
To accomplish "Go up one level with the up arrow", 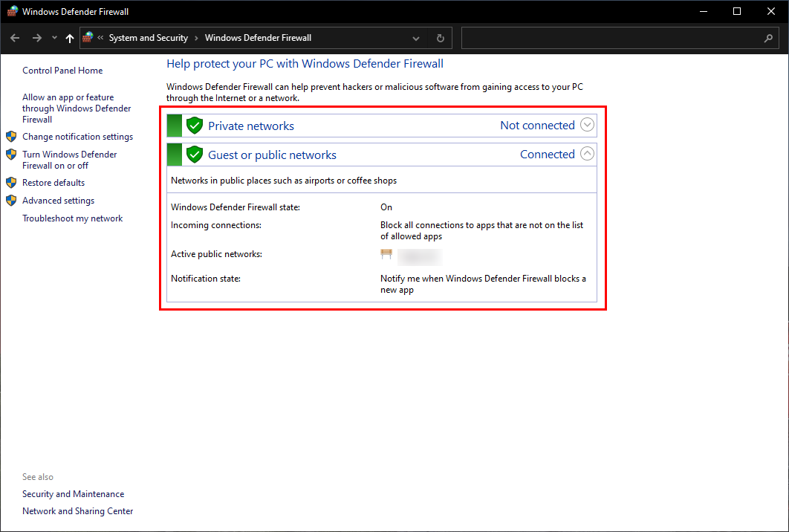I will click(x=69, y=38).
